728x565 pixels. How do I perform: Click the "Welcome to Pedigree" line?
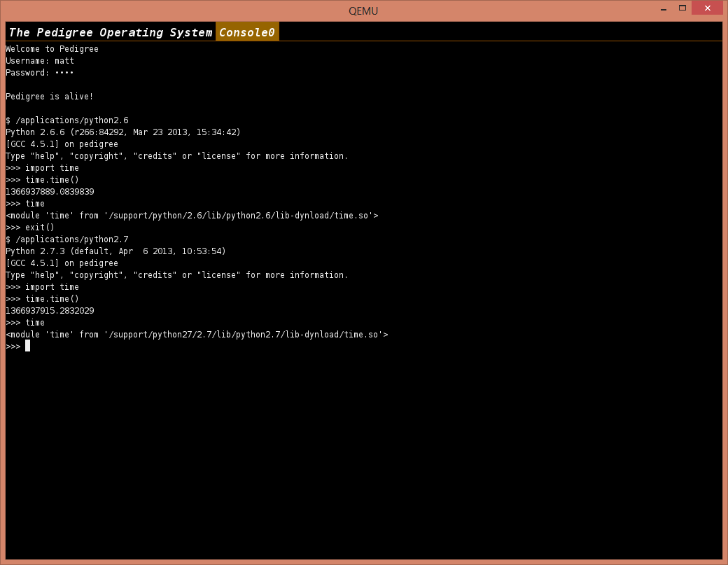tap(52, 49)
